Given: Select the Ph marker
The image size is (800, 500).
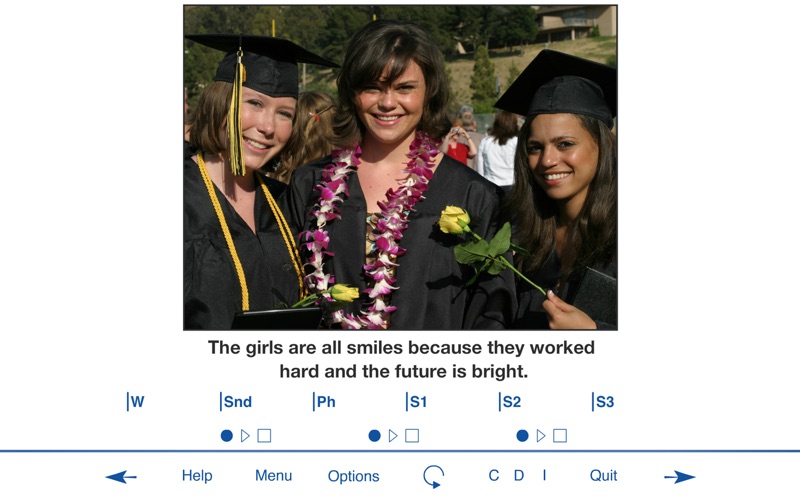Looking at the screenshot, I should (325, 402).
